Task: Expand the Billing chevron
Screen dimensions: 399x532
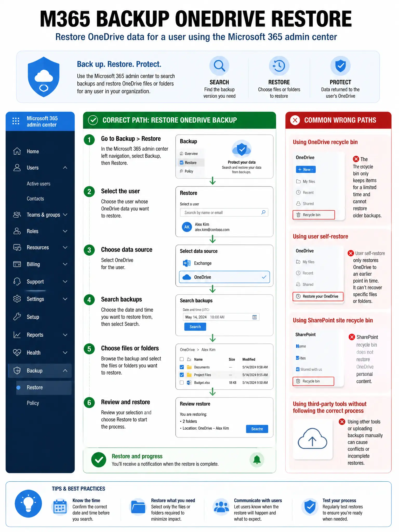Action: (65, 264)
